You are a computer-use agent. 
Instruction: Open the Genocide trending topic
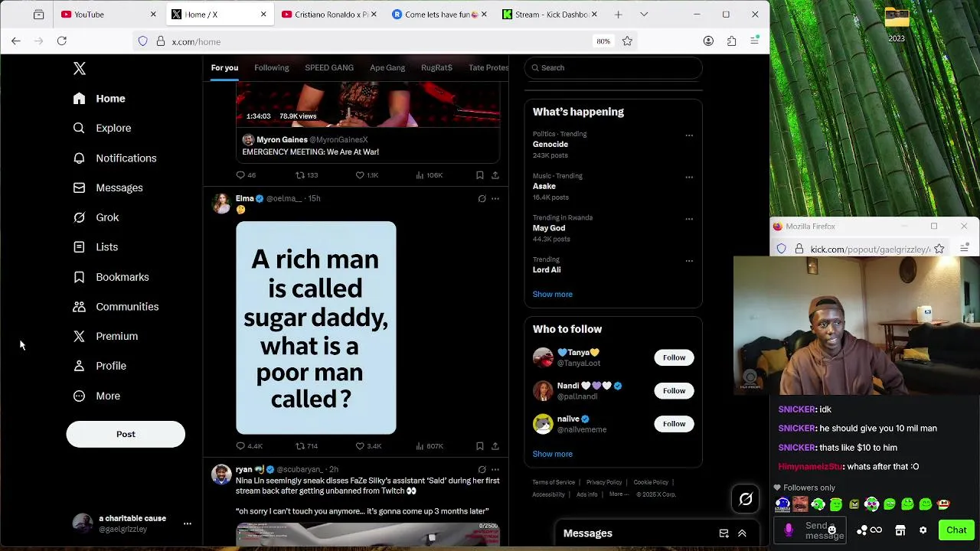pyautogui.click(x=550, y=145)
